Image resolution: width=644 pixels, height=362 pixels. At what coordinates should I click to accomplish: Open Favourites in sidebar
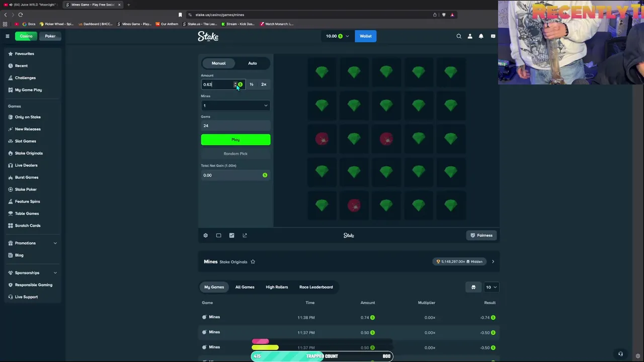click(25, 54)
